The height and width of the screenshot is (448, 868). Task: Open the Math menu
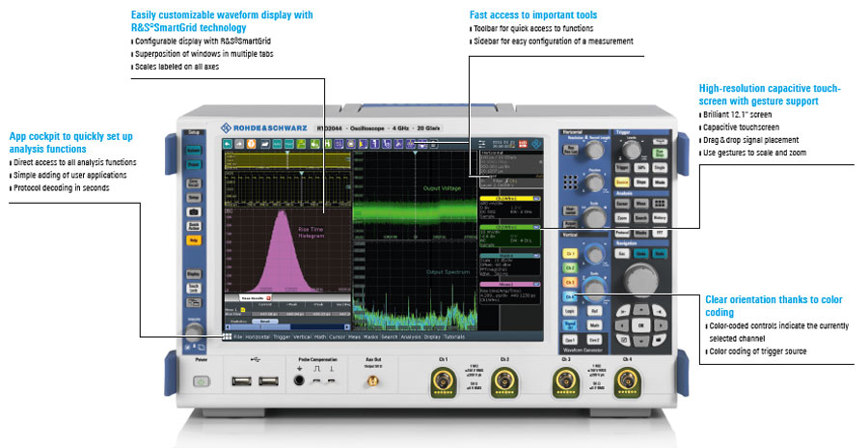[320, 337]
